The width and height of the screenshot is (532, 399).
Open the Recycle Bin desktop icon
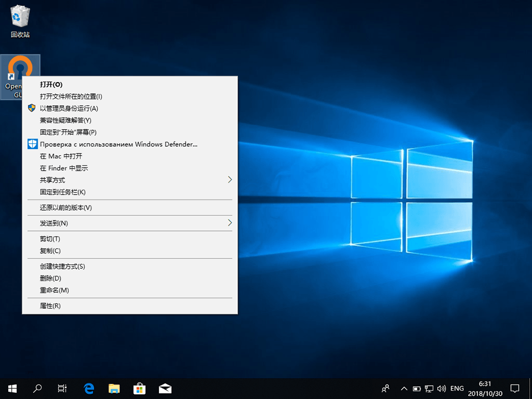point(21,21)
